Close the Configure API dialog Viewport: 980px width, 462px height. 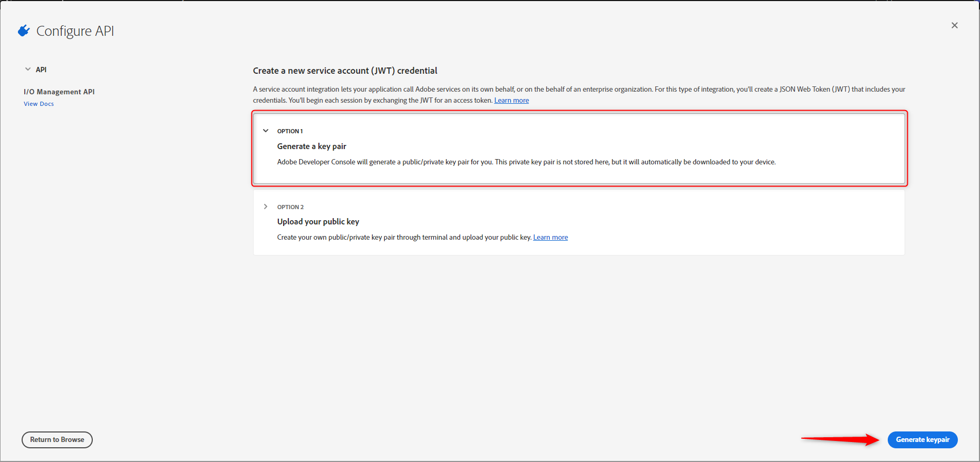click(x=954, y=25)
